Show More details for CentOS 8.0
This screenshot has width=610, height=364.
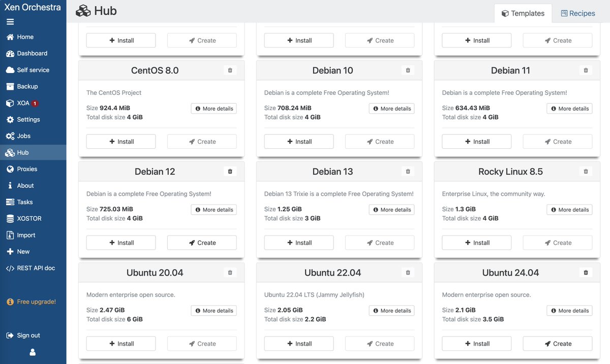[214, 109]
